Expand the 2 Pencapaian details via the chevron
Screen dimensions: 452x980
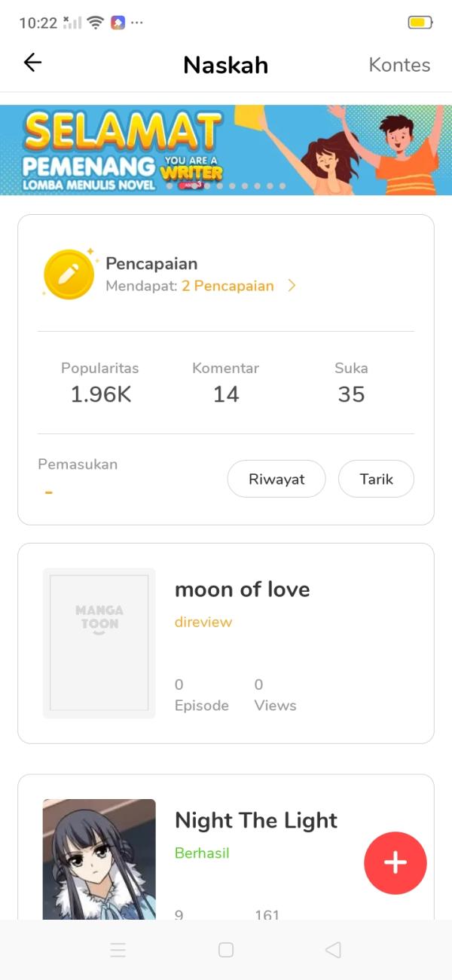click(292, 286)
